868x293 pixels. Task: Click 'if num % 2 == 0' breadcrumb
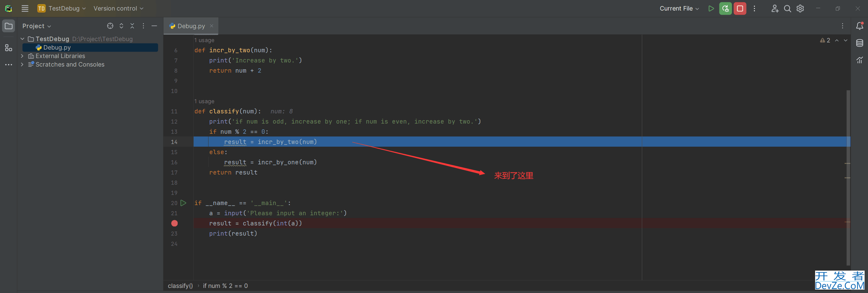pyautogui.click(x=225, y=286)
